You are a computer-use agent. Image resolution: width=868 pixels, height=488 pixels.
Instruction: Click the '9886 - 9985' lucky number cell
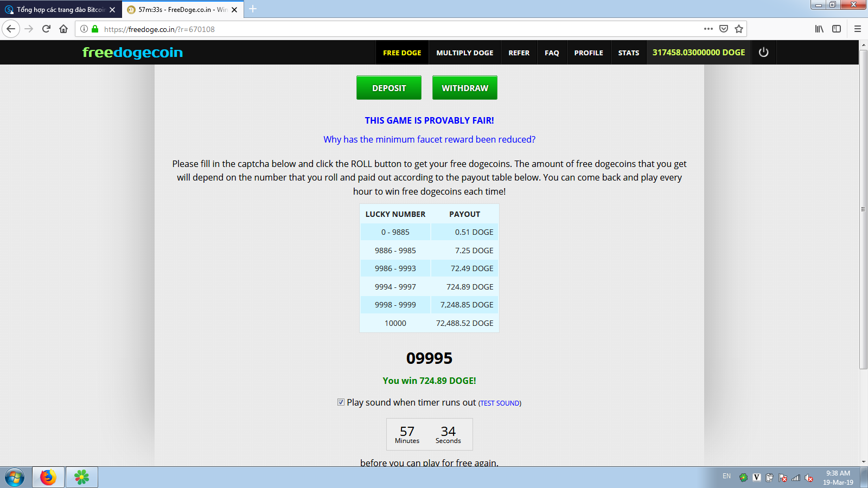(x=395, y=251)
